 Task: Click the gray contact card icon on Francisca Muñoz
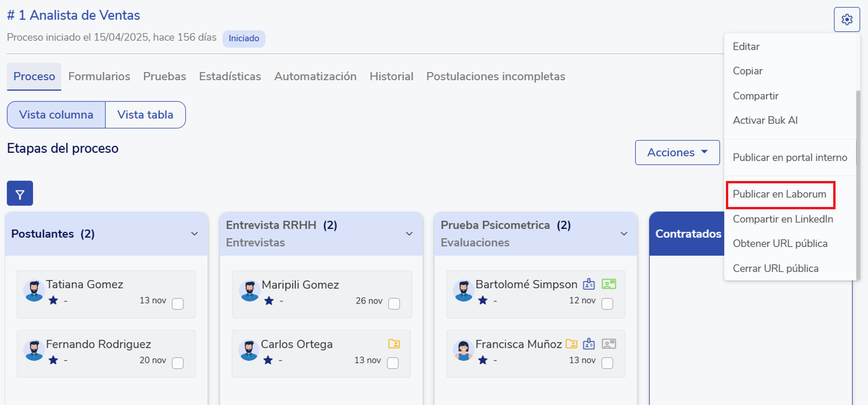pos(609,344)
